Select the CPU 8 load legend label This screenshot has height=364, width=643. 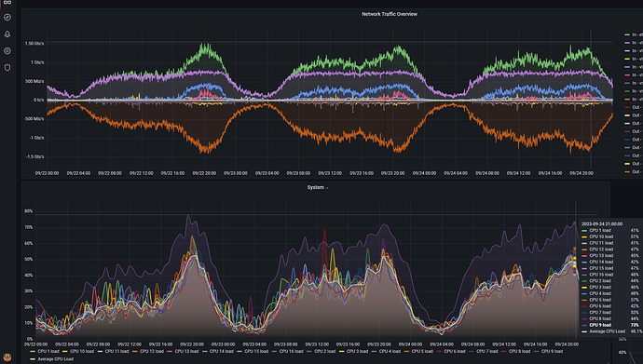click(520, 351)
